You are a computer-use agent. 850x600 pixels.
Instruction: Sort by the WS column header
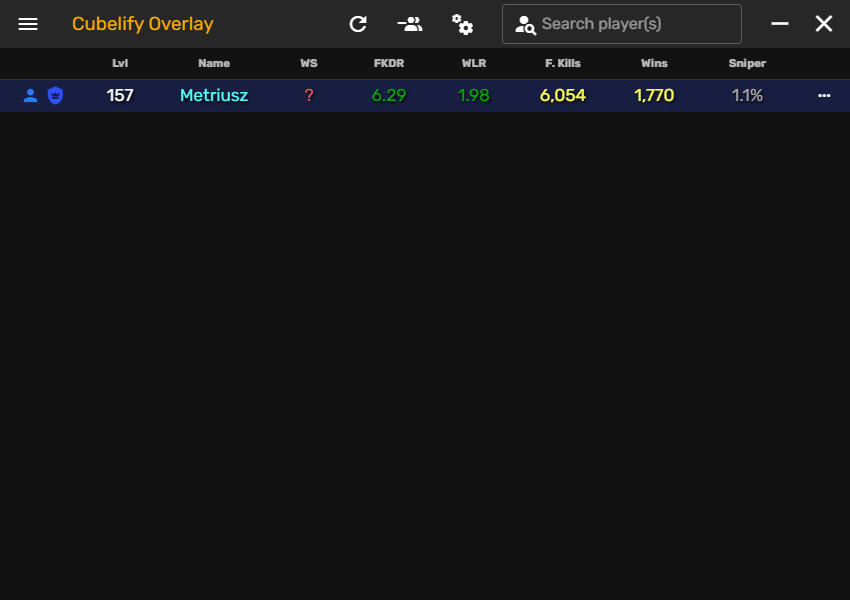tap(309, 63)
